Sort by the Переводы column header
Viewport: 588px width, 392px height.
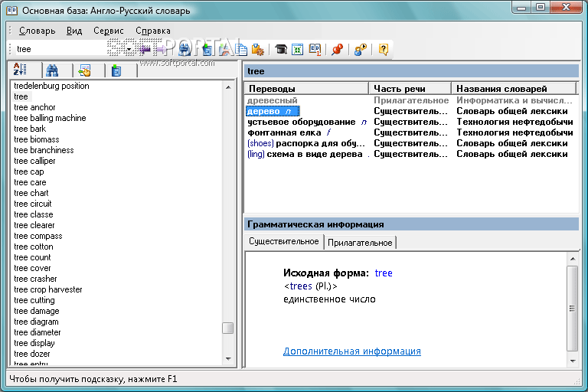tap(306, 89)
